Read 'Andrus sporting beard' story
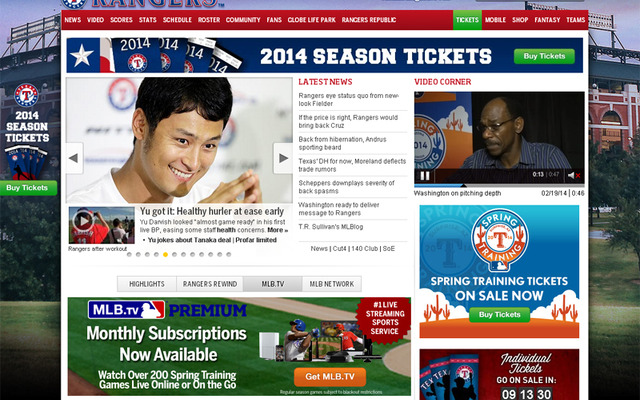640x400 pixels. click(x=342, y=143)
